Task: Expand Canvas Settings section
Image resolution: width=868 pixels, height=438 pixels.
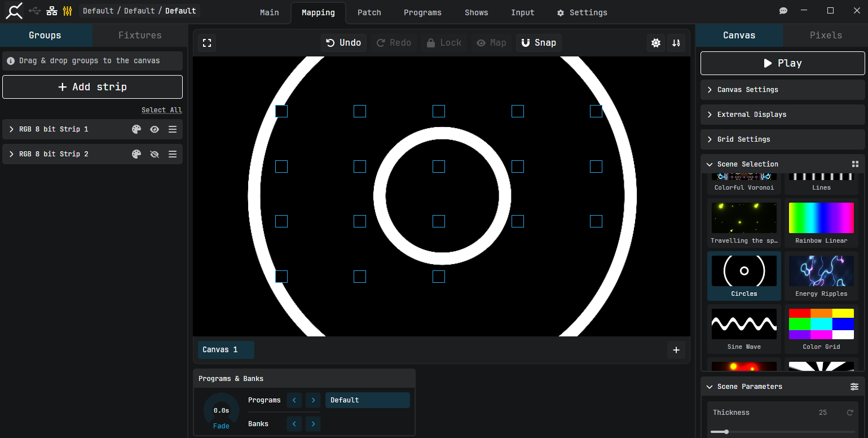Action: coord(782,90)
